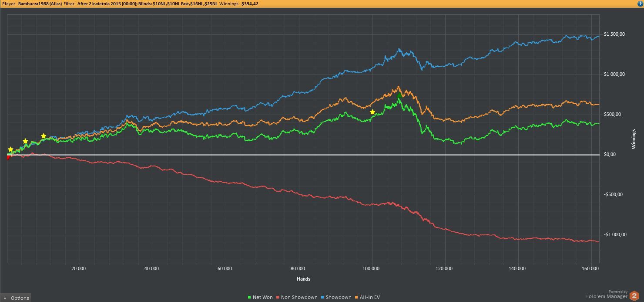Click the second yellow star near 5 000 hands

[x=25, y=141]
